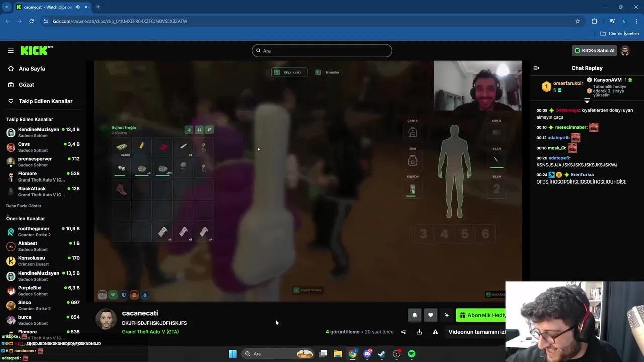Open rootthegamer recommended channel

pyautogui.click(x=43, y=232)
